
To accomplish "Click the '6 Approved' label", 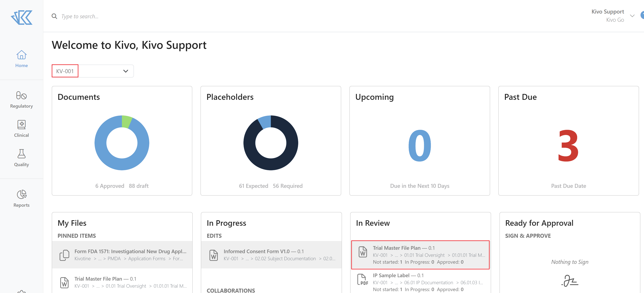I will [110, 186].
